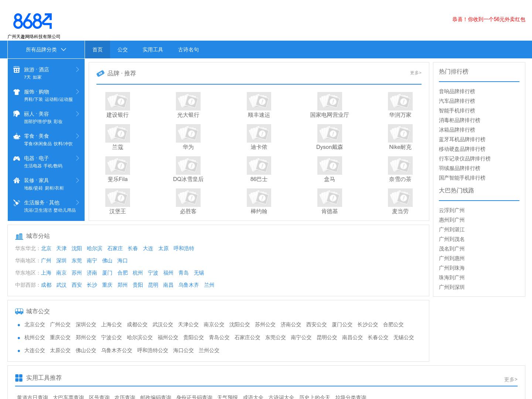Click the red 56元外卖红包 promotion link
Screen dimensions: 532x399
(x=488, y=19)
